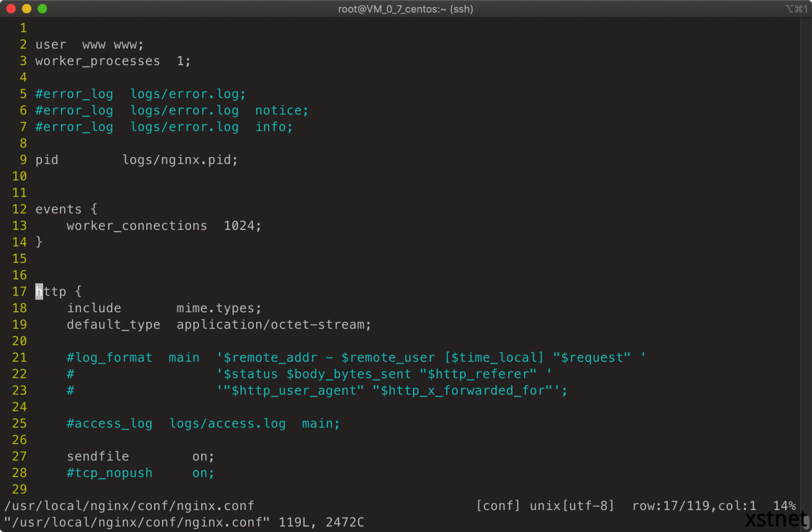Click the opening brace after events
812x532 pixels.
pos(94,209)
